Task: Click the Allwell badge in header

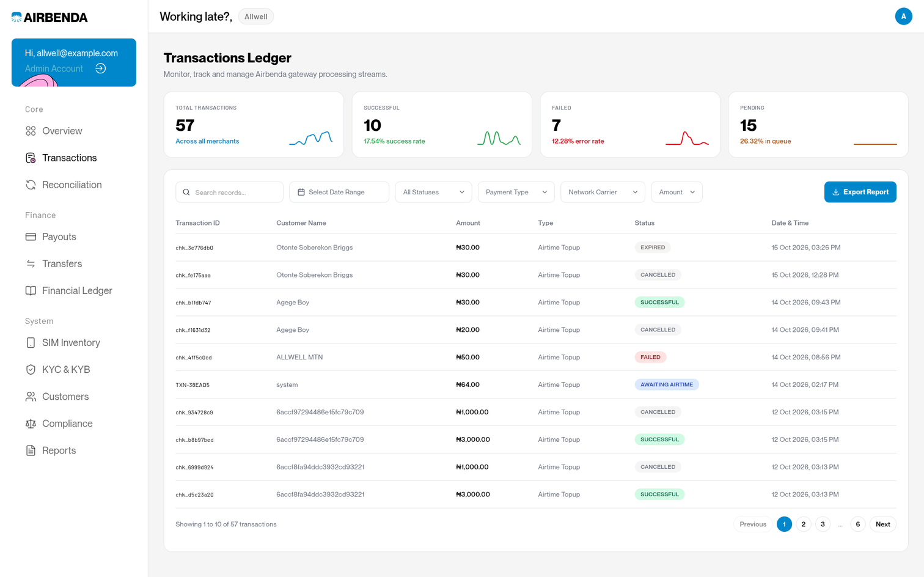Action: [256, 17]
